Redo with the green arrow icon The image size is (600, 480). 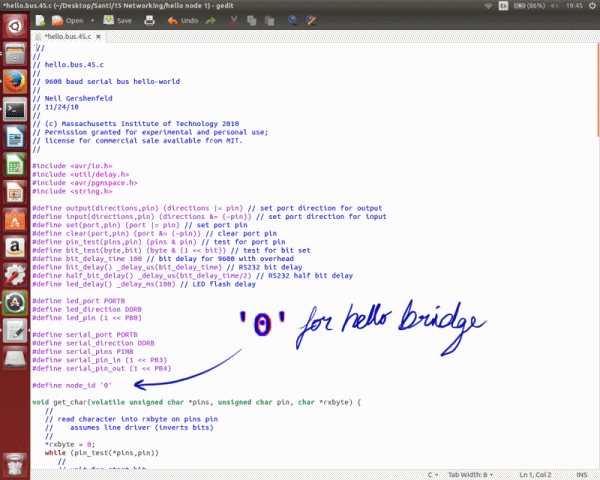[210, 21]
